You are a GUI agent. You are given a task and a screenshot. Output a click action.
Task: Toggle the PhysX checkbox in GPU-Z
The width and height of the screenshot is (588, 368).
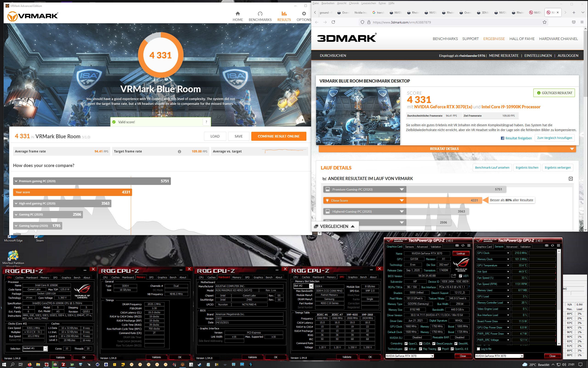coord(439,349)
